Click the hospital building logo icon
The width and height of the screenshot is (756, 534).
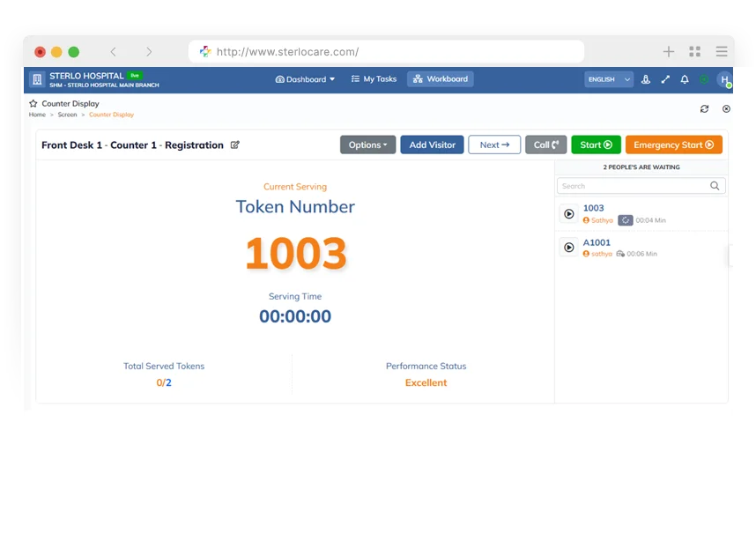coord(37,79)
